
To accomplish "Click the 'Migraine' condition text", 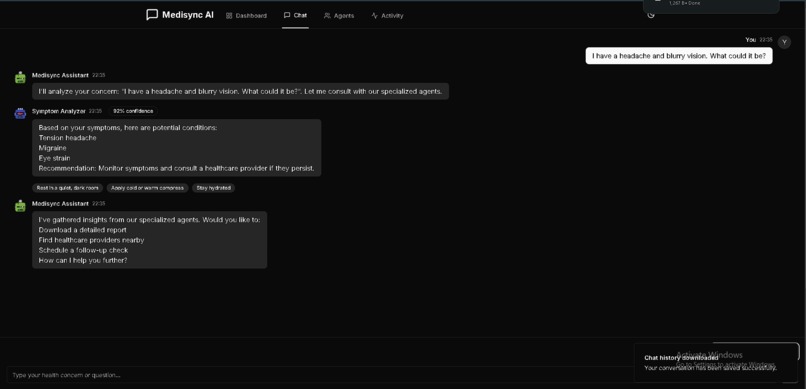I will [52, 148].
